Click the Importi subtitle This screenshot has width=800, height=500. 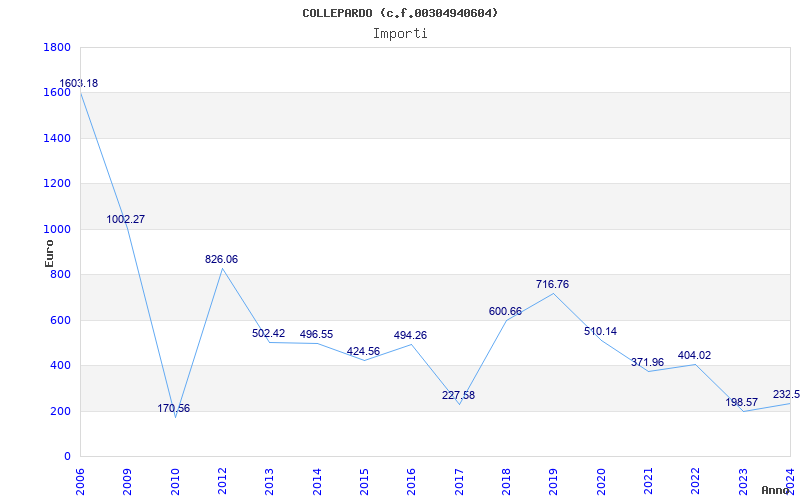pyautogui.click(x=400, y=34)
